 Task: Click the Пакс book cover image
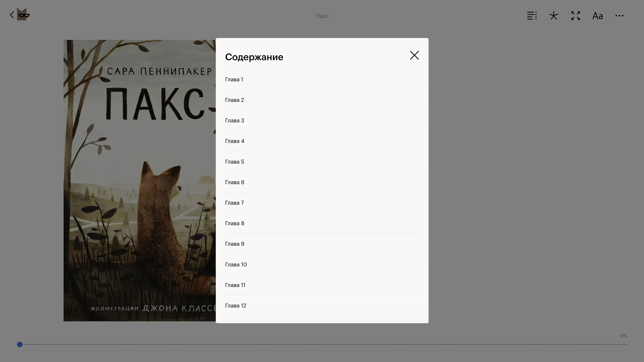pos(139,180)
